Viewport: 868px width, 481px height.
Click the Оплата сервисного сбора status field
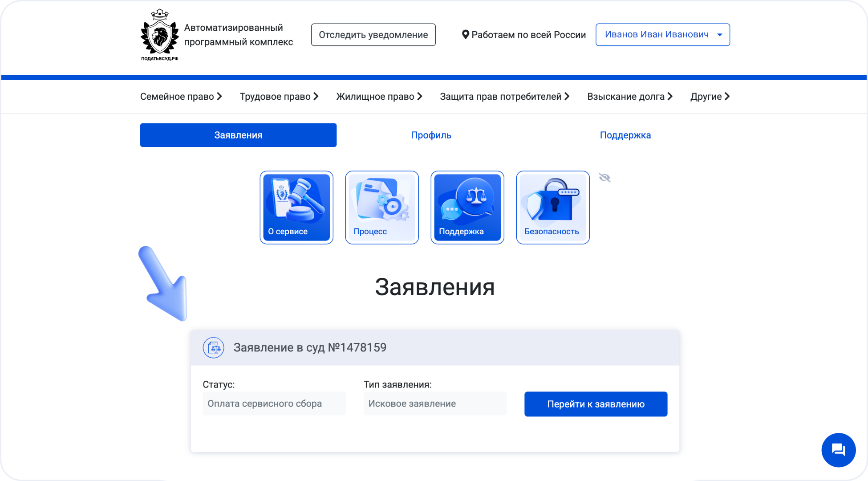click(x=274, y=404)
